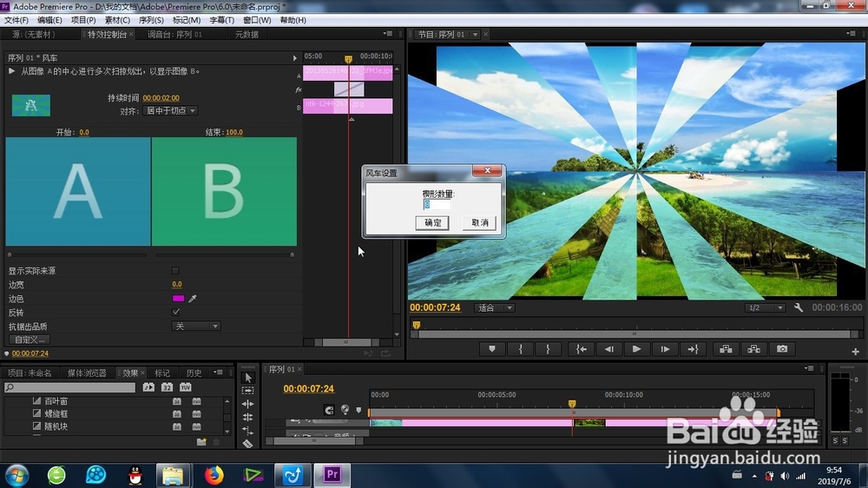Screen dimensions: 868x488
Task: Open the zoom level Fit dropdown
Action: [495, 308]
